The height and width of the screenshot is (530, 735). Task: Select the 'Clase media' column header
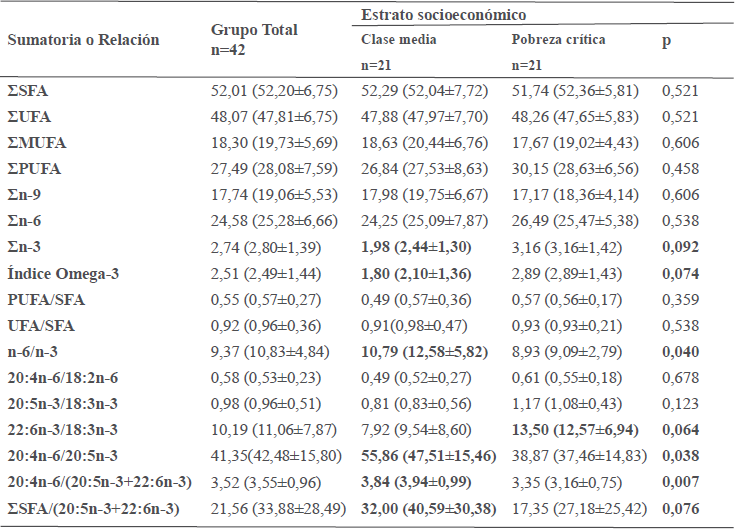[x=399, y=40]
